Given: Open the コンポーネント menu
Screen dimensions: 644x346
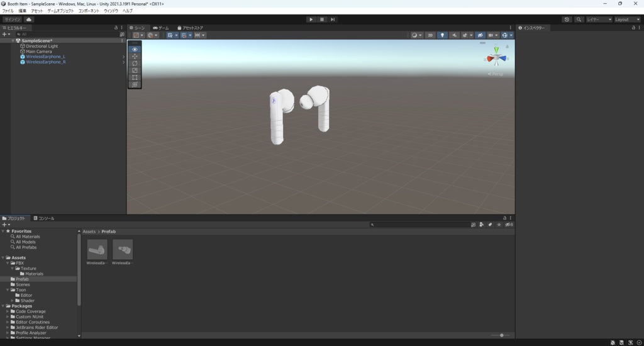Looking at the screenshot, I should coord(89,11).
